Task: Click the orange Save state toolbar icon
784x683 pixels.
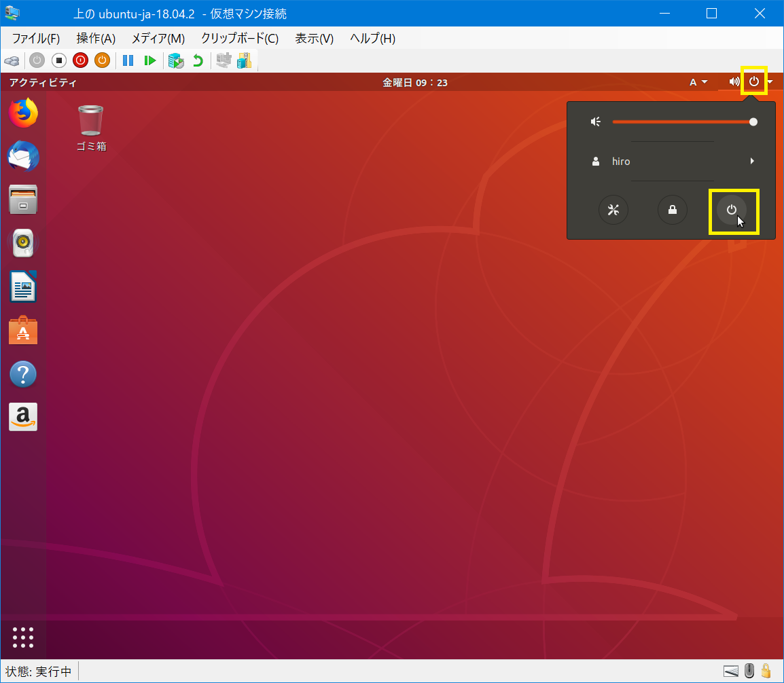Action: click(x=102, y=60)
